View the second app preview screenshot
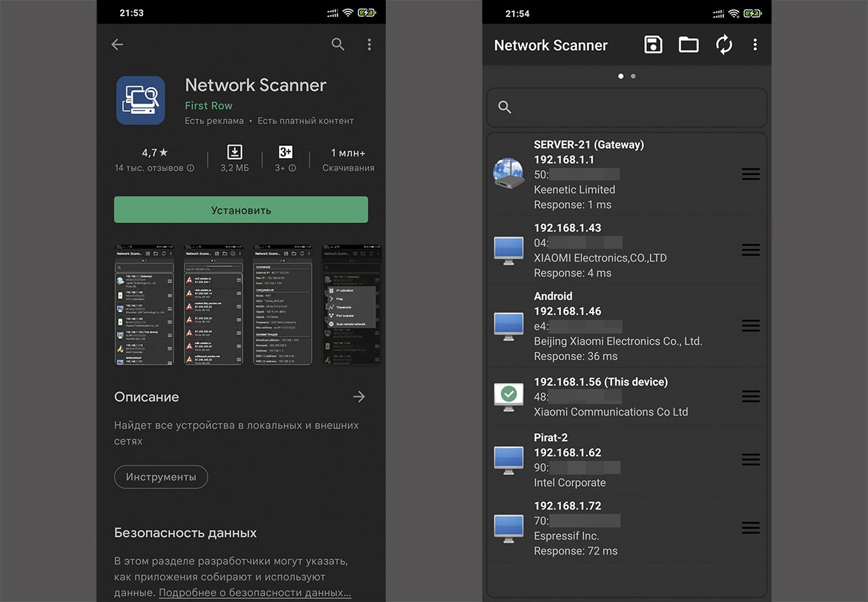The image size is (868, 602). tap(214, 306)
